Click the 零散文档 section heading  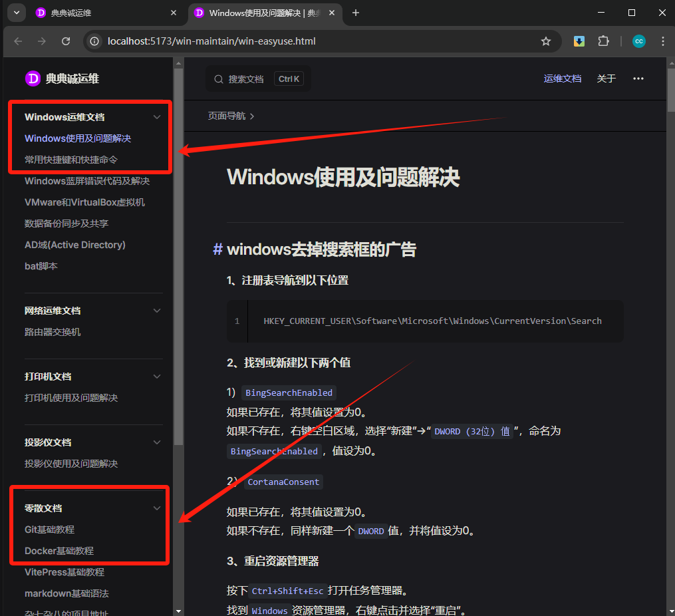(x=43, y=508)
